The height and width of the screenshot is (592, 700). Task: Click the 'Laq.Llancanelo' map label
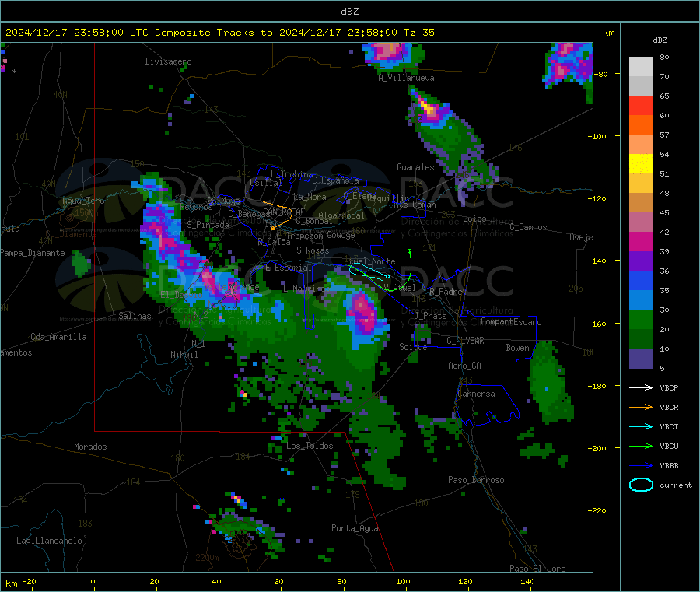tap(49, 541)
